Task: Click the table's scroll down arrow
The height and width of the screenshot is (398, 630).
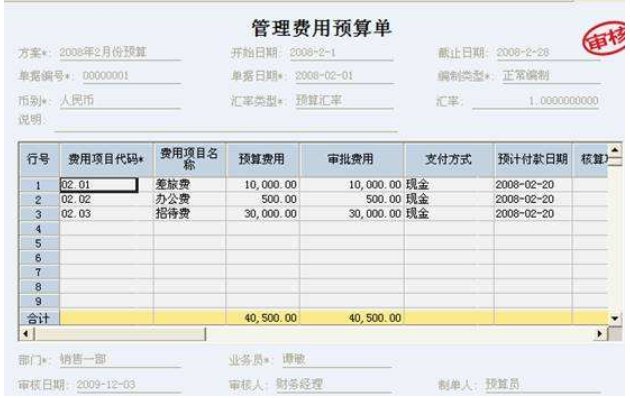Action: click(x=615, y=318)
